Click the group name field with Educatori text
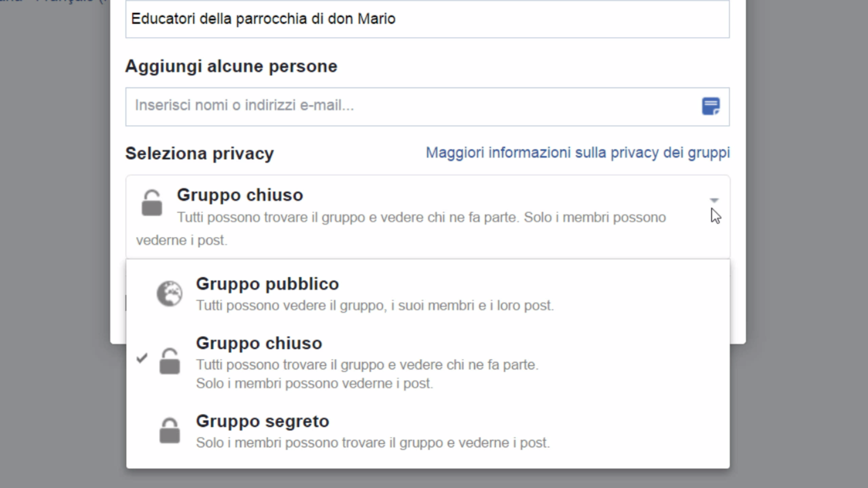Viewport: 868px width, 488px height. click(428, 19)
